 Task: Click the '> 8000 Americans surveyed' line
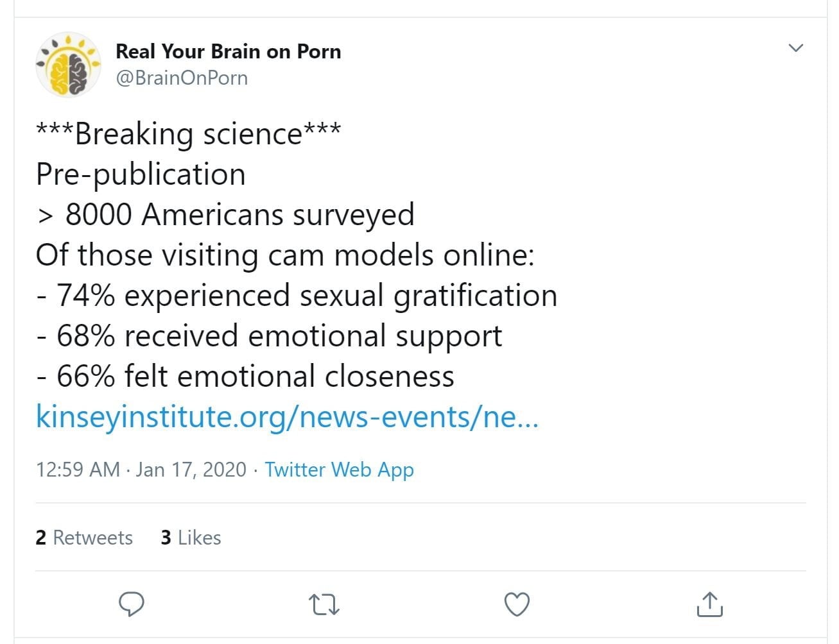225,214
